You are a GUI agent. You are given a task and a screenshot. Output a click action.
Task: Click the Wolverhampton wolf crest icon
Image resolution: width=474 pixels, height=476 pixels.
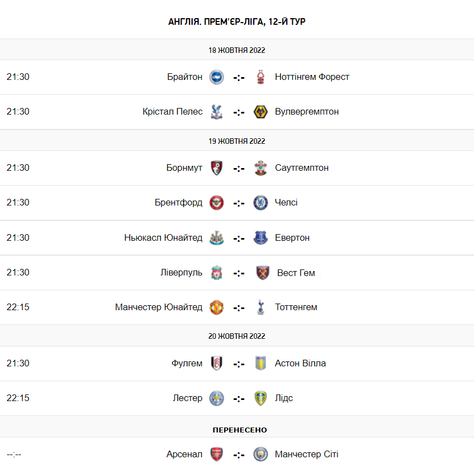click(x=260, y=112)
